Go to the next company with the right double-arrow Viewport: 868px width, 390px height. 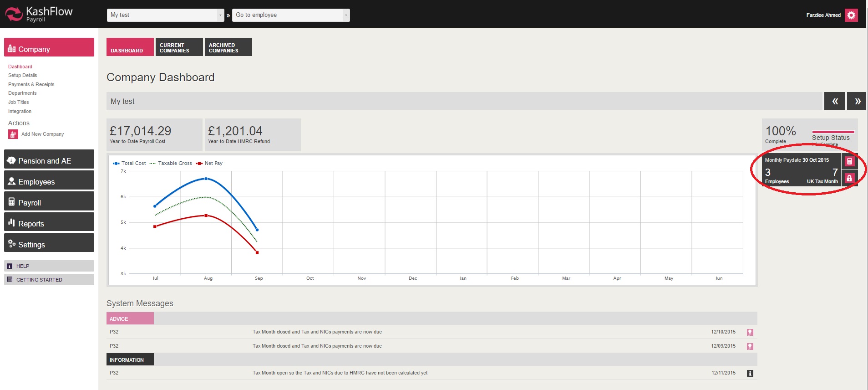[857, 101]
